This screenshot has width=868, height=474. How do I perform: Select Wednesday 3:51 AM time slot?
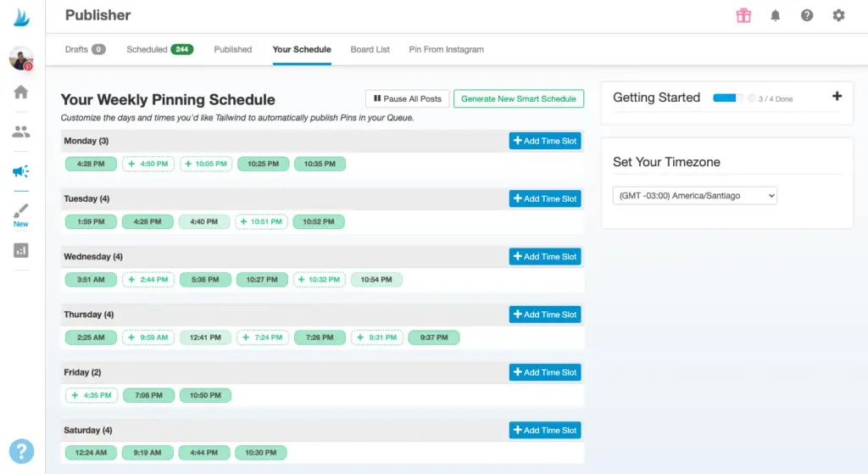91,280
